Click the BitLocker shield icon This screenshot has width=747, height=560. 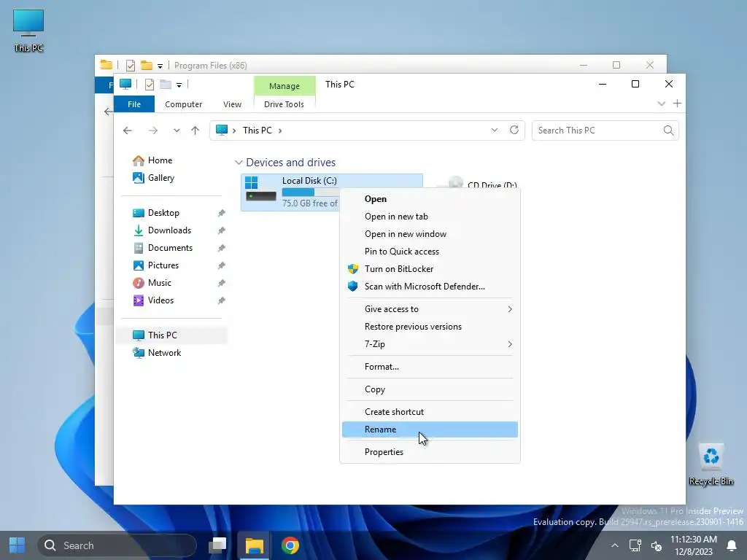[353, 269]
